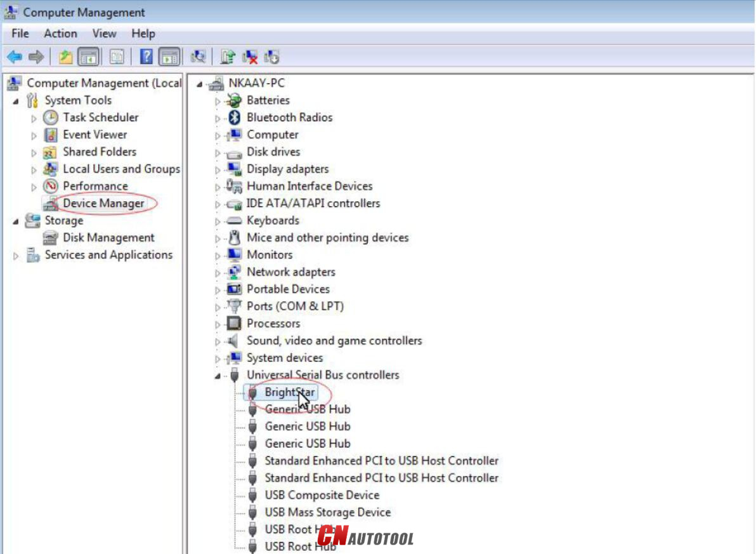This screenshot has width=756, height=554.
Task: Expand the Keyboards category
Action: (218, 221)
